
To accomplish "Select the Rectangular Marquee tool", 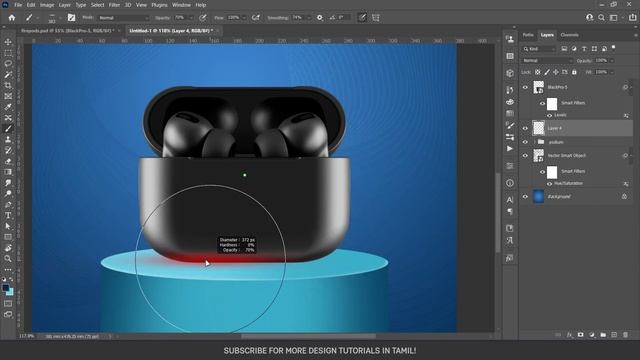I will (8, 53).
